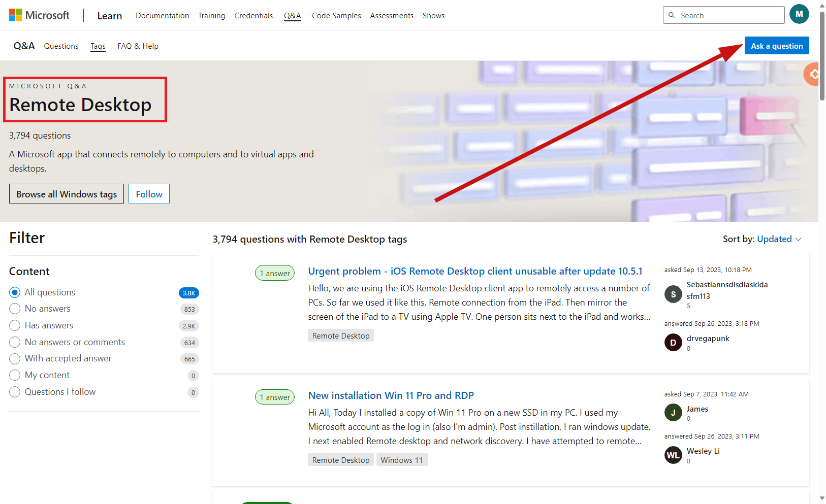Viewport: 826px width, 504px height.
Task: Open Wesley Li's WL avatar
Action: [x=673, y=455]
